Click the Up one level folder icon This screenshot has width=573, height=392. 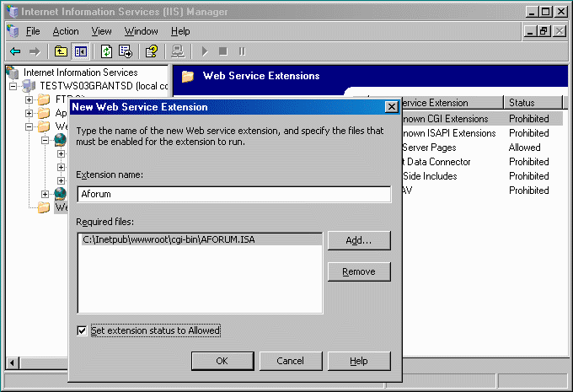61,51
